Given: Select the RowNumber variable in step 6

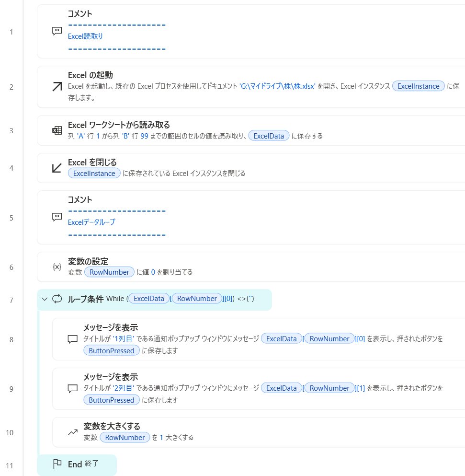Looking at the screenshot, I should (110, 272).
